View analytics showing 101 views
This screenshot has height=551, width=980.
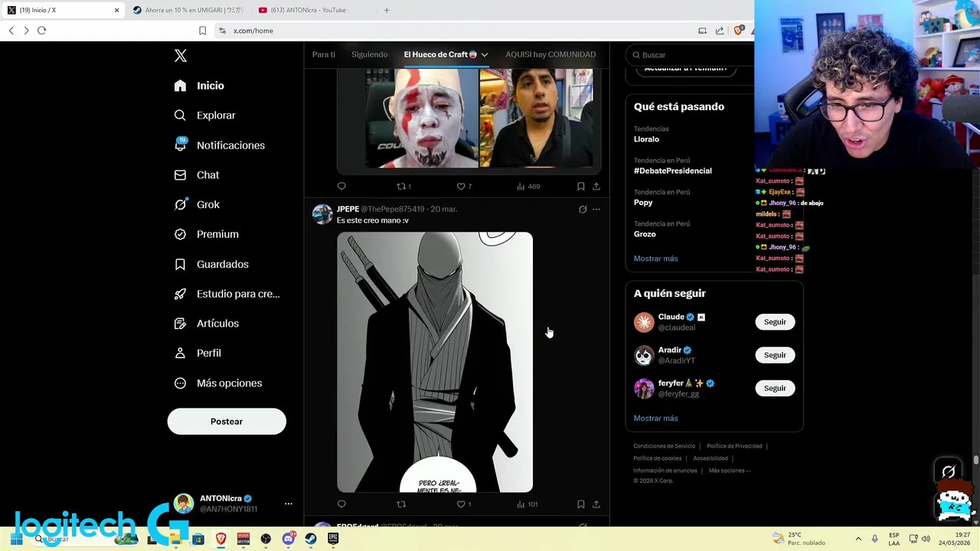coord(528,504)
